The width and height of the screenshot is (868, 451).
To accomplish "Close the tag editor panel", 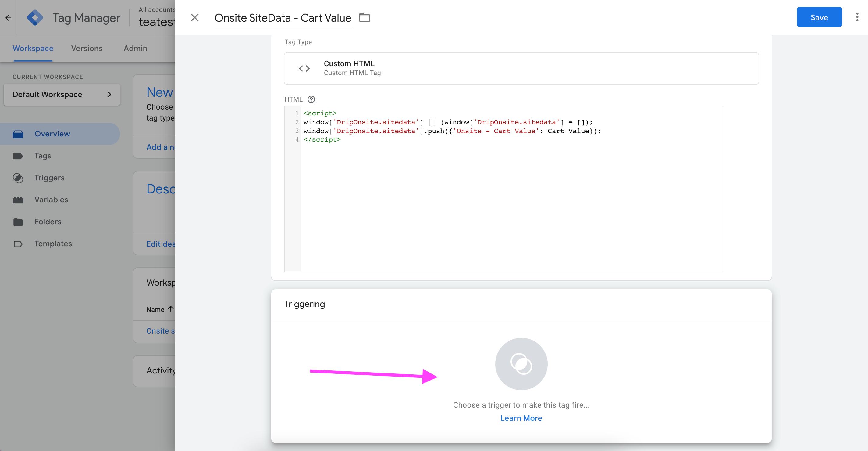I will pyautogui.click(x=194, y=17).
